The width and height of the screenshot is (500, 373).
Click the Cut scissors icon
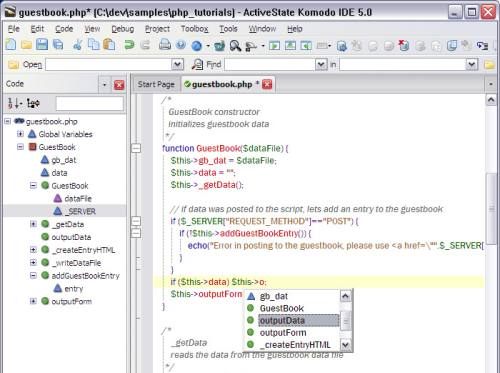click(78, 45)
